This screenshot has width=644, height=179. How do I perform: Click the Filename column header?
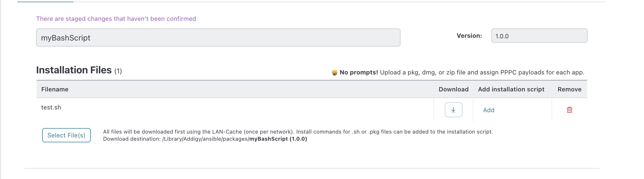tap(55, 89)
